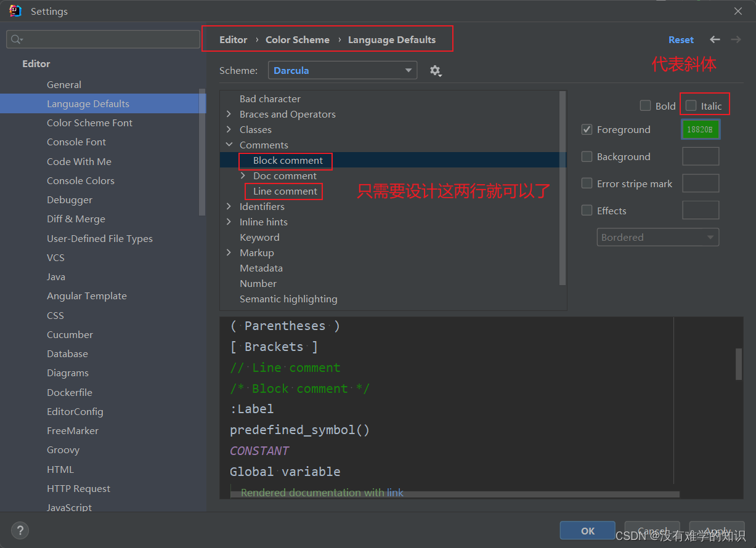Click CONSTANT in the preview pane
The height and width of the screenshot is (548, 756).
(259, 451)
